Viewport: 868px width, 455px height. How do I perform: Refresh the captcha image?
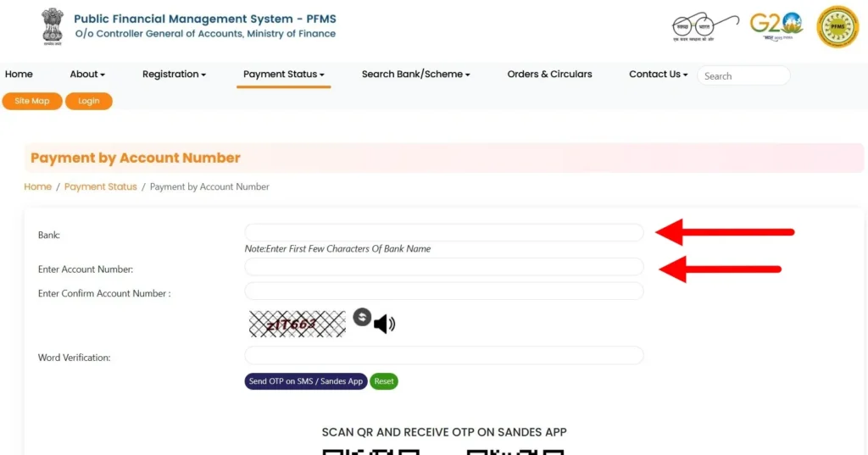[362, 317]
